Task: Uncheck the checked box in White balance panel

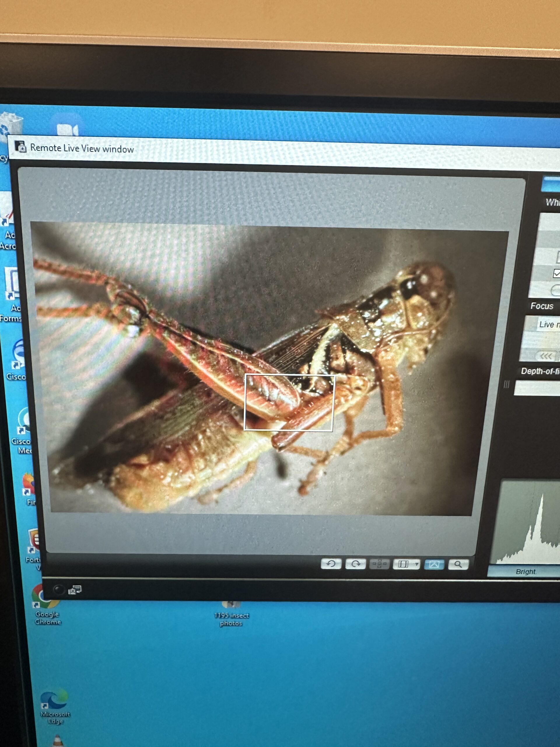Action: coord(556,273)
